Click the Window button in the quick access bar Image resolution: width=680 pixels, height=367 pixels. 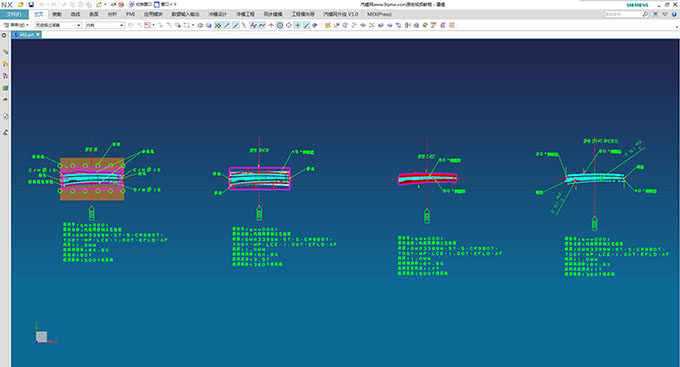(x=165, y=4)
